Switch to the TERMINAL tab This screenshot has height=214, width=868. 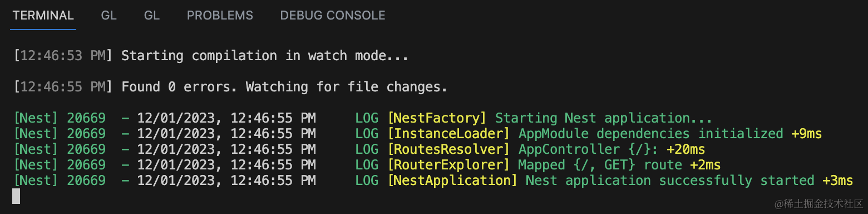43,16
